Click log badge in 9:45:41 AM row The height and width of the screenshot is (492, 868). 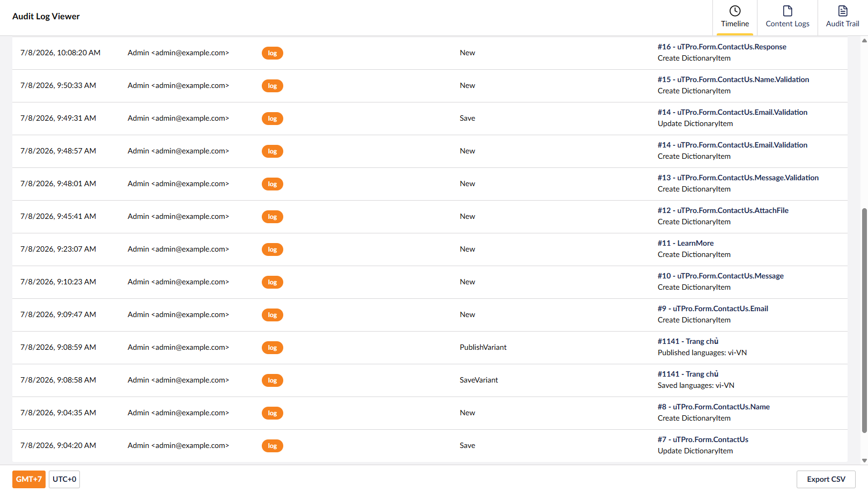pos(273,217)
